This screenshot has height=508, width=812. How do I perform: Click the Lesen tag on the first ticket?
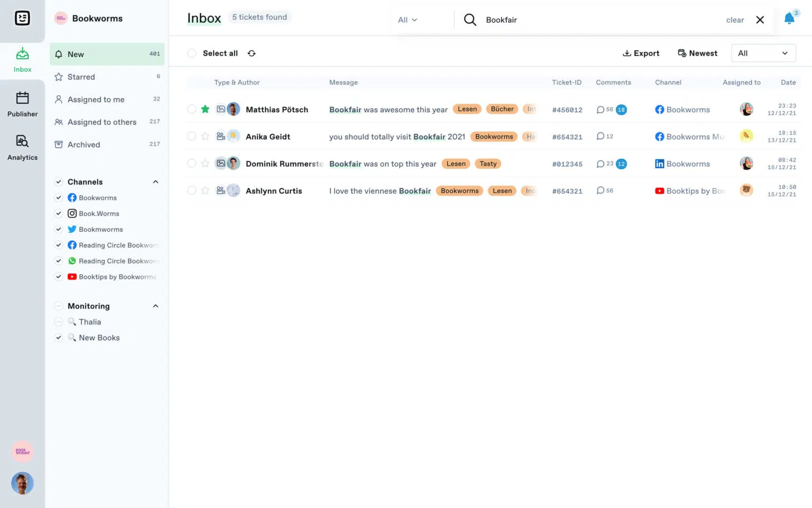[x=467, y=110]
